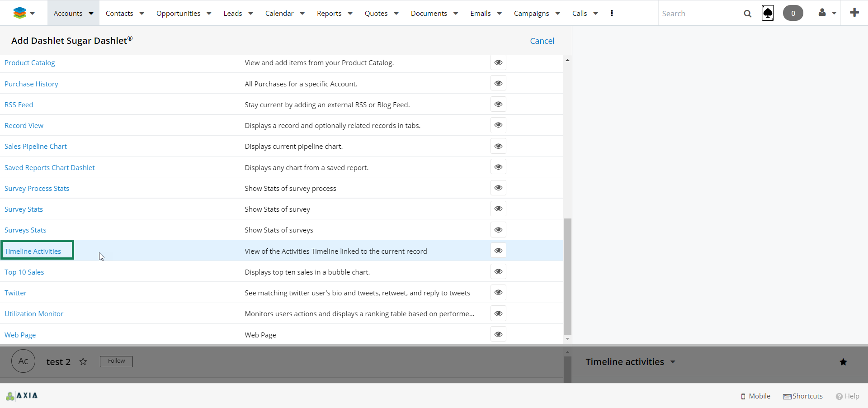Open the spade notification icon
This screenshot has width=868, height=408.
(x=768, y=13)
